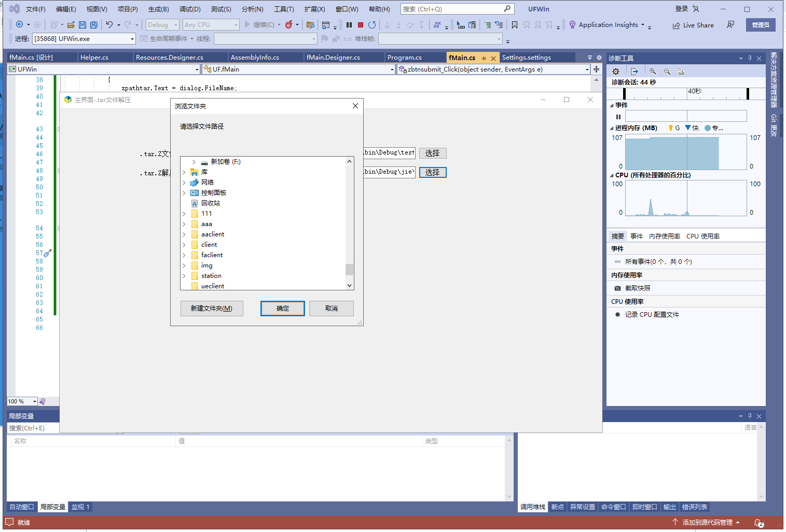This screenshot has width=786, height=532.
Task: Click the Restart debugging icon
Action: [x=372, y=24]
